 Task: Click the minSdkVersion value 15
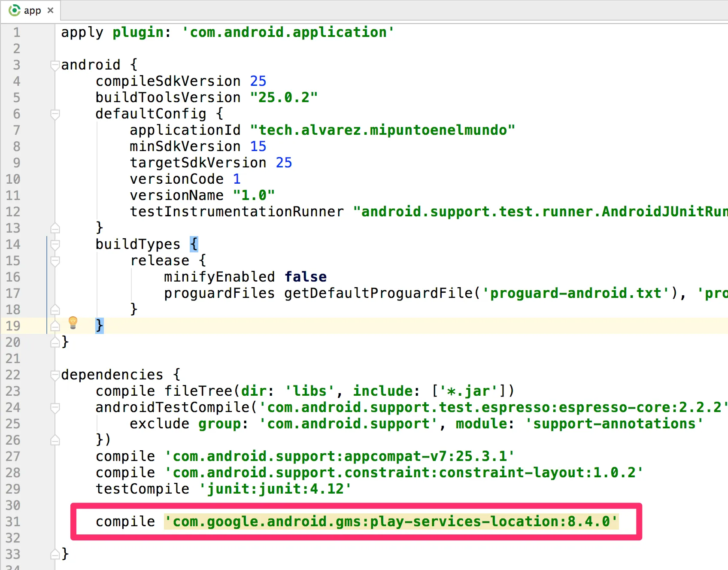(258, 146)
